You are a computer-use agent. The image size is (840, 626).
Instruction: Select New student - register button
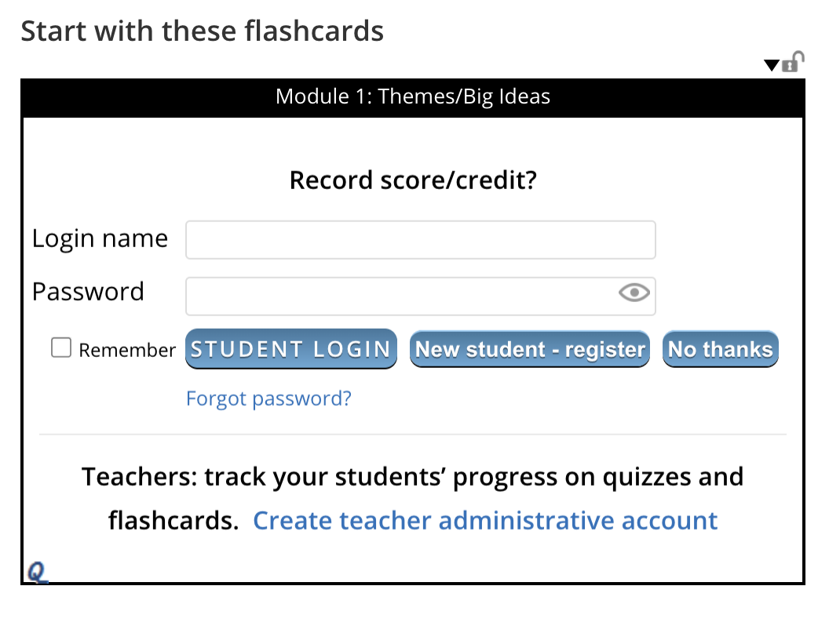tap(530, 350)
